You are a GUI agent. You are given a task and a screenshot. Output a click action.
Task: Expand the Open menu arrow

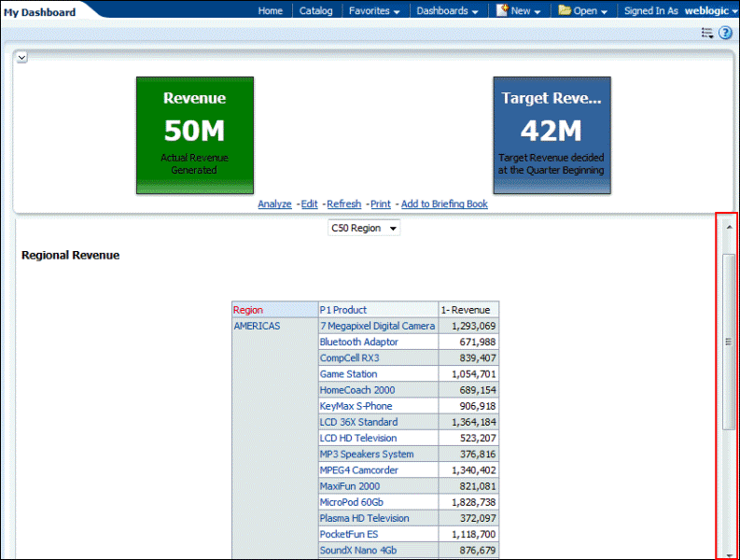click(604, 12)
